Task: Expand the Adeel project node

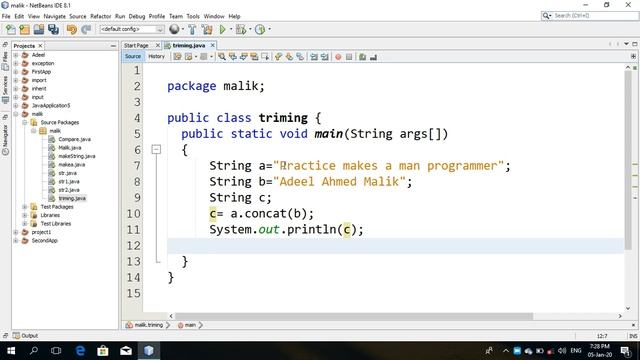Action: [x=16, y=55]
